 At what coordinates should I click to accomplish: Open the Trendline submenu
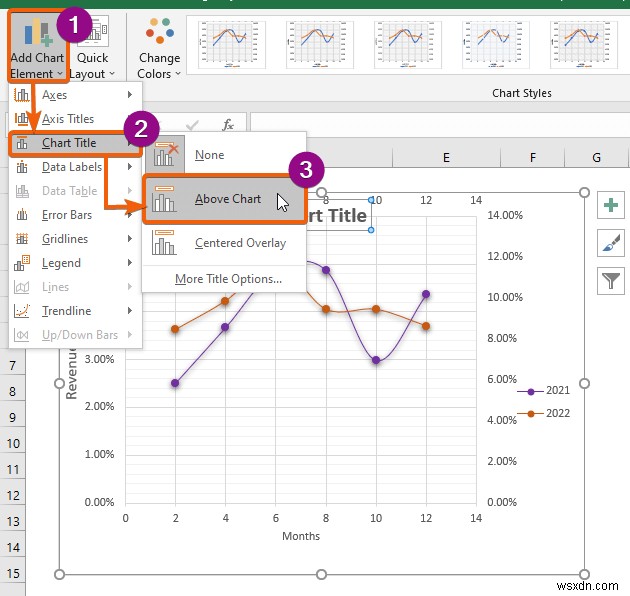(75, 311)
